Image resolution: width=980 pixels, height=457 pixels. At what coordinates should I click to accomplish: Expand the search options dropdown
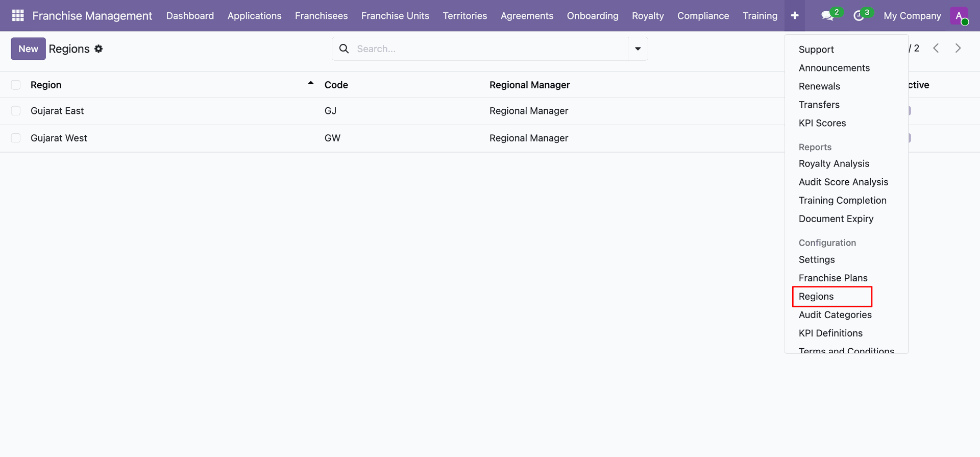638,49
